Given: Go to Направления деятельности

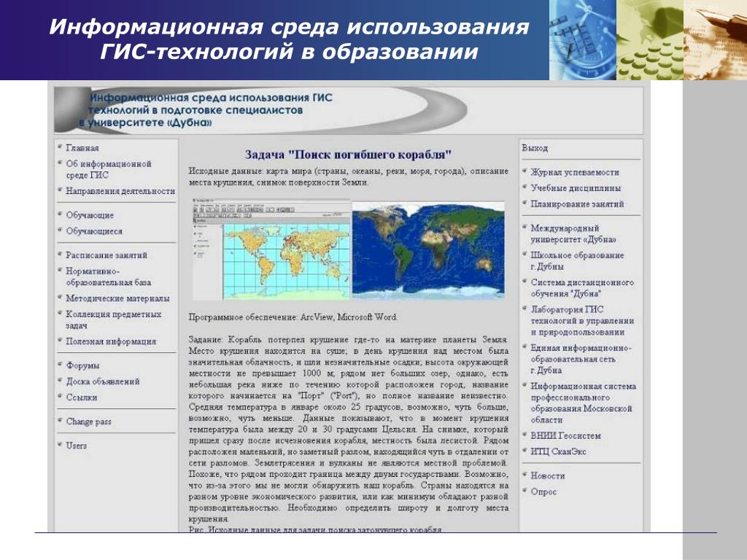Looking at the screenshot, I should 120,191.
